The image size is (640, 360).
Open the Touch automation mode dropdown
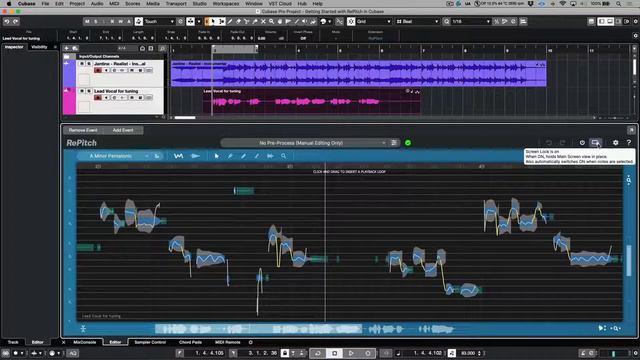(x=159, y=21)
